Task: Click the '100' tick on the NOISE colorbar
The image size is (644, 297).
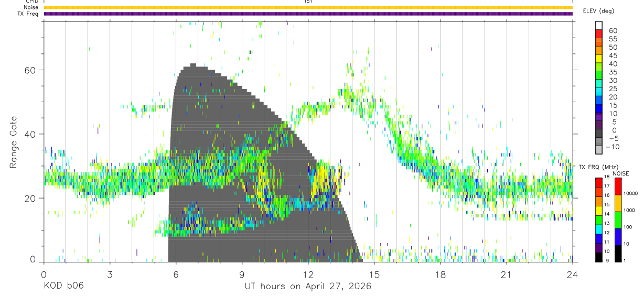Action: click(x=628, y=227)
